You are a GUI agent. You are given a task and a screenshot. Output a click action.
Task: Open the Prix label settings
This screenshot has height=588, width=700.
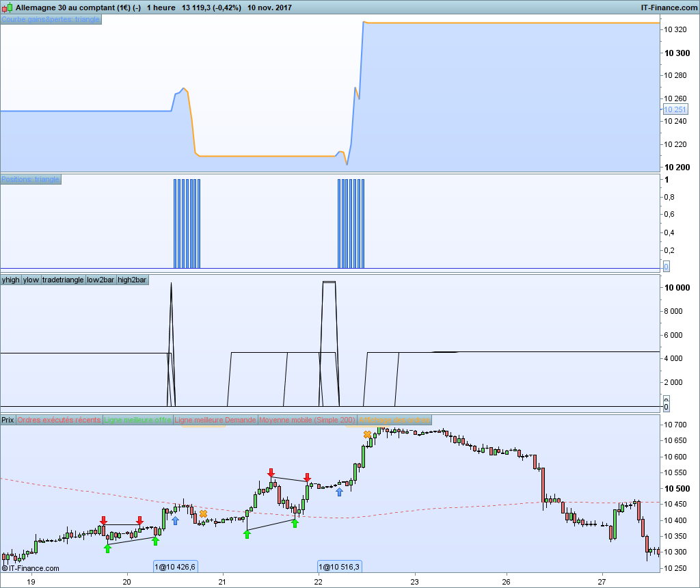tap(8, 420)
